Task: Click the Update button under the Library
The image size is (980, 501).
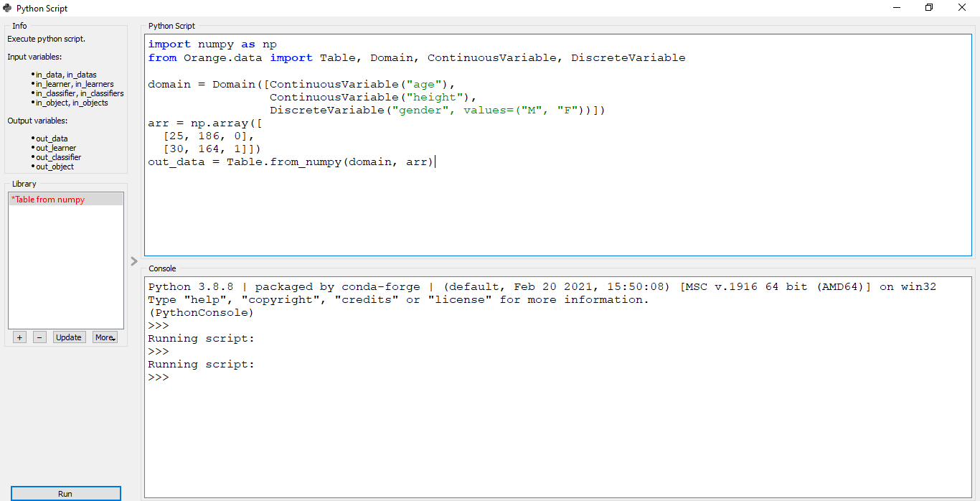Action: pos(69,337)
